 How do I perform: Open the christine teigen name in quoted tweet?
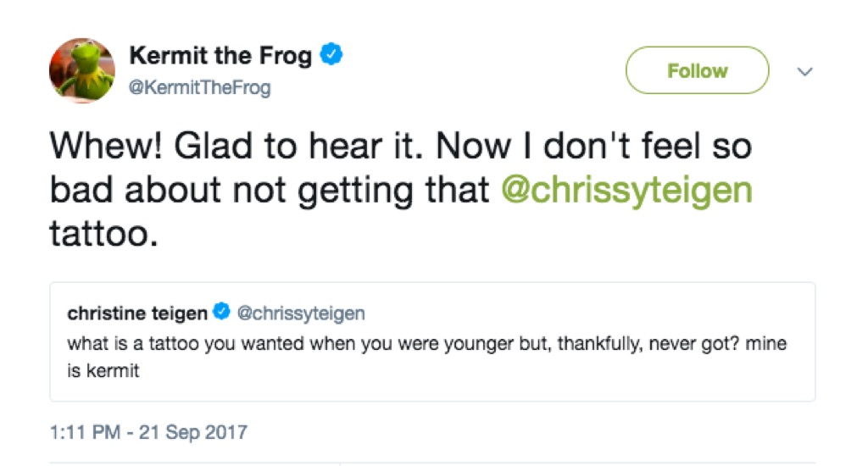pyautogui.click(x=137, y=313)
